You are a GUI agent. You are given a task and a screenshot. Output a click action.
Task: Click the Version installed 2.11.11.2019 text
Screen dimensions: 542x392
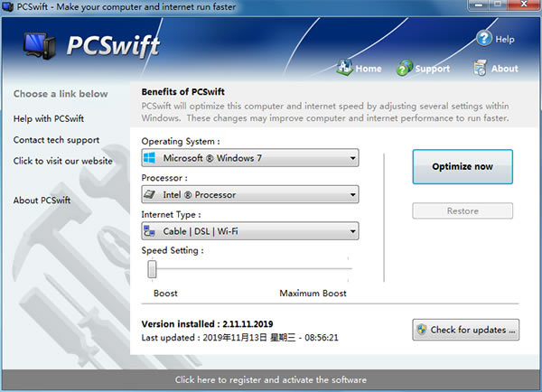tap(207, 324)
